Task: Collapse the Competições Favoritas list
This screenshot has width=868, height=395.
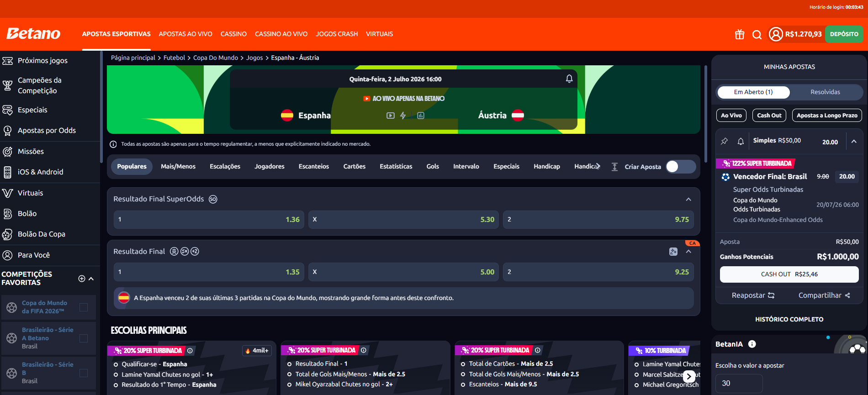Action: pyautogui.click(x=91, y=279)
